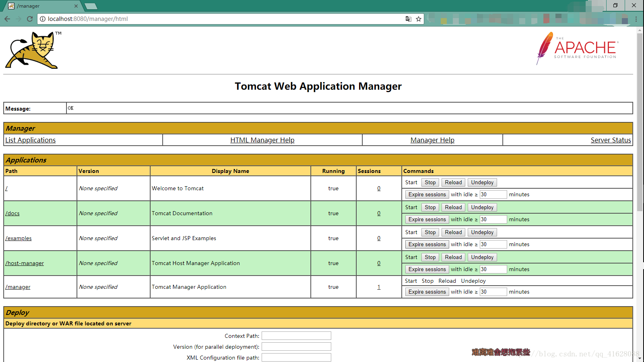Click the Version parallel deployment field

[296, 347]
